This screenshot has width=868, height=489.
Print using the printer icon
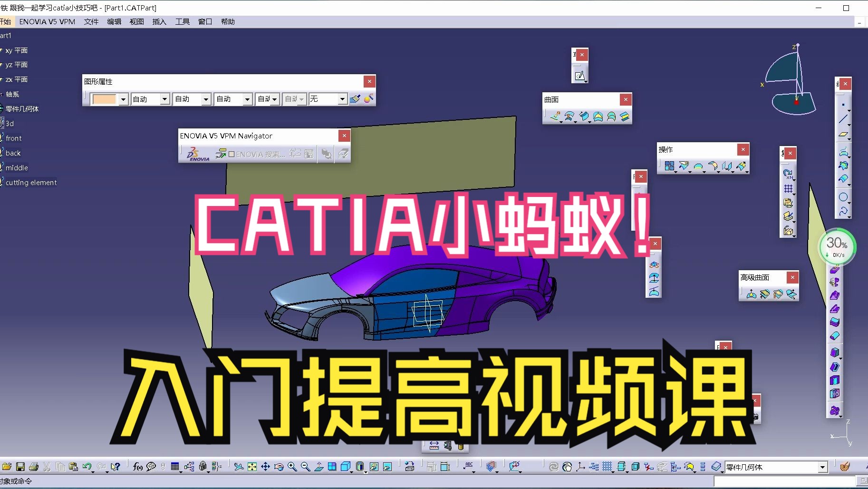(x=34, y=467)
